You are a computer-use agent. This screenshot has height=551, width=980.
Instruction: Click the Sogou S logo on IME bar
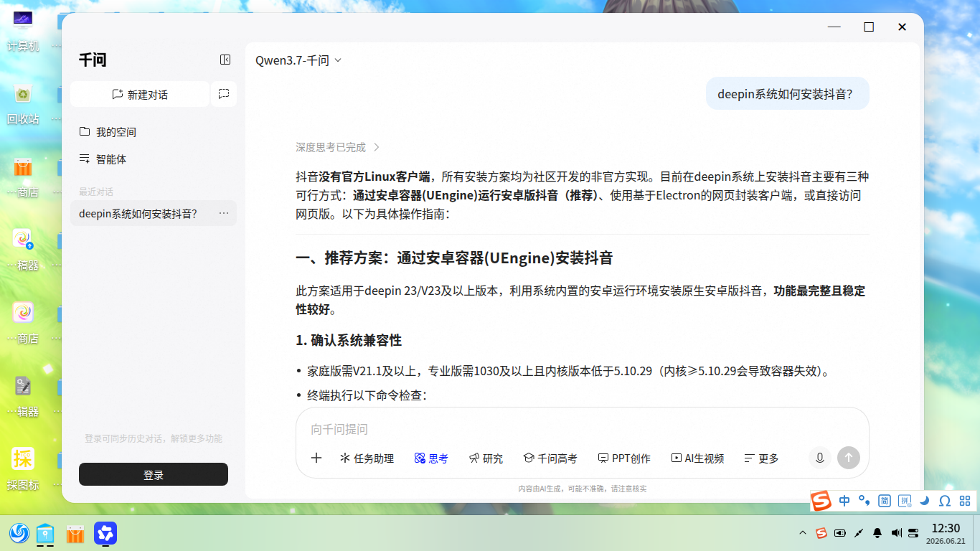coord(821,500)
